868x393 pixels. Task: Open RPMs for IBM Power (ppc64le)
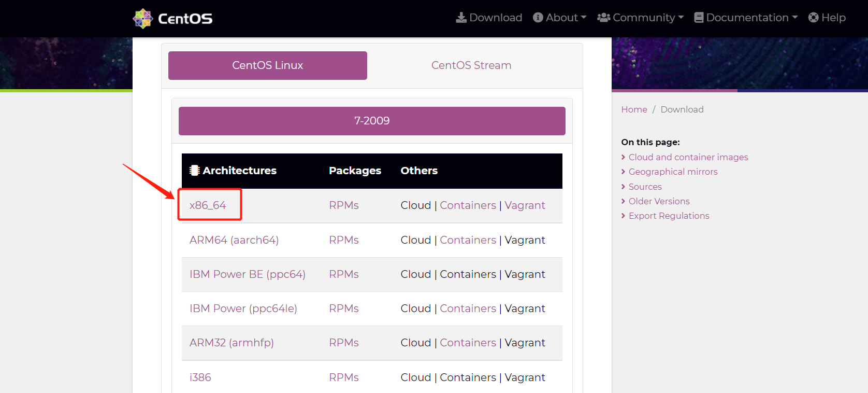pos(344,308)
